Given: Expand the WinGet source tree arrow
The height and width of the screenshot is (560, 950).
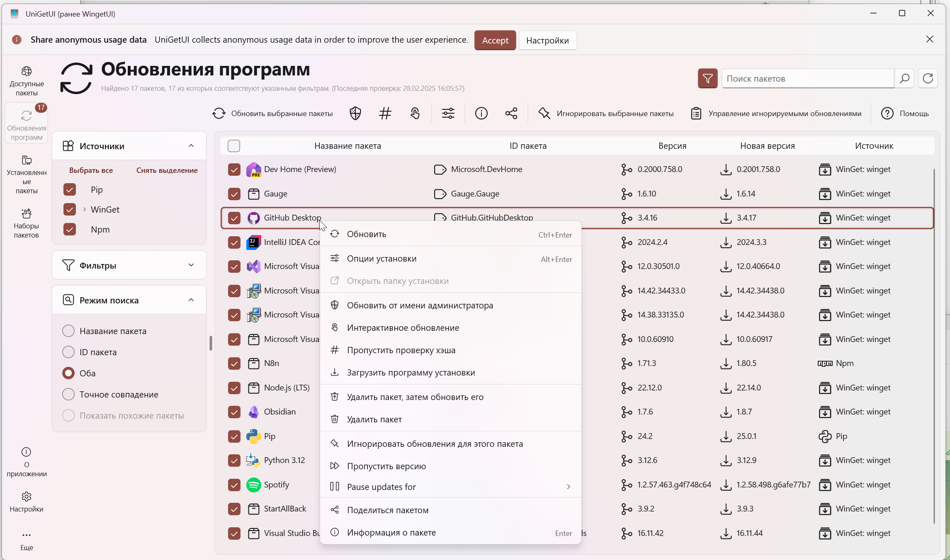Looking at the screenshot, I should 85,209.
